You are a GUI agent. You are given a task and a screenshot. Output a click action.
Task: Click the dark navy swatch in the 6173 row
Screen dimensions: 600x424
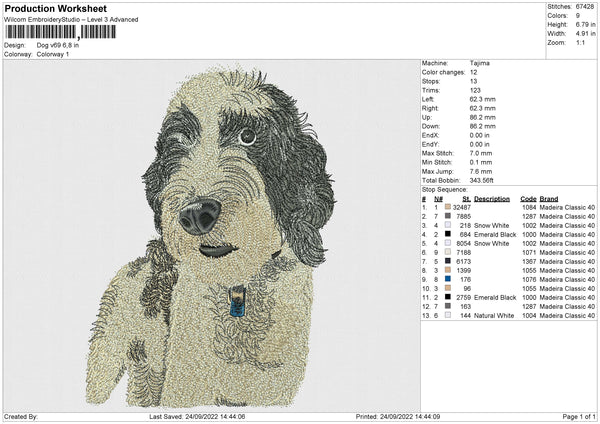coord(448,261)
